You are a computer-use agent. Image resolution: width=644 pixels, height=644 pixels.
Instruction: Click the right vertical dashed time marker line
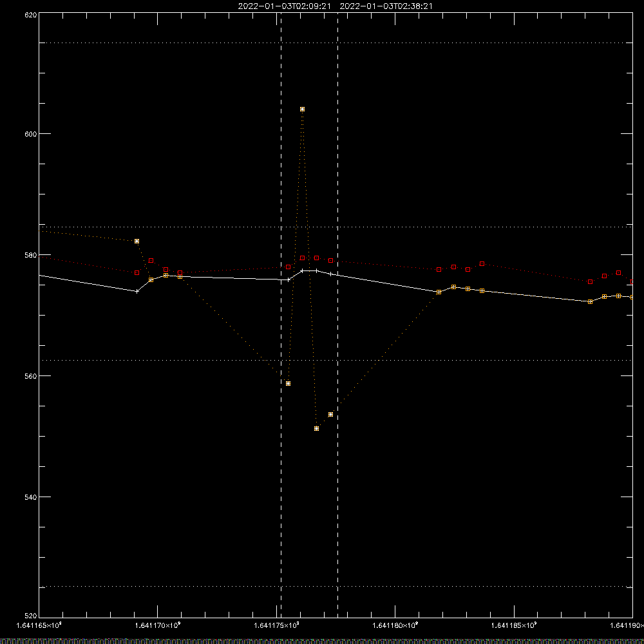pos(337,315)
